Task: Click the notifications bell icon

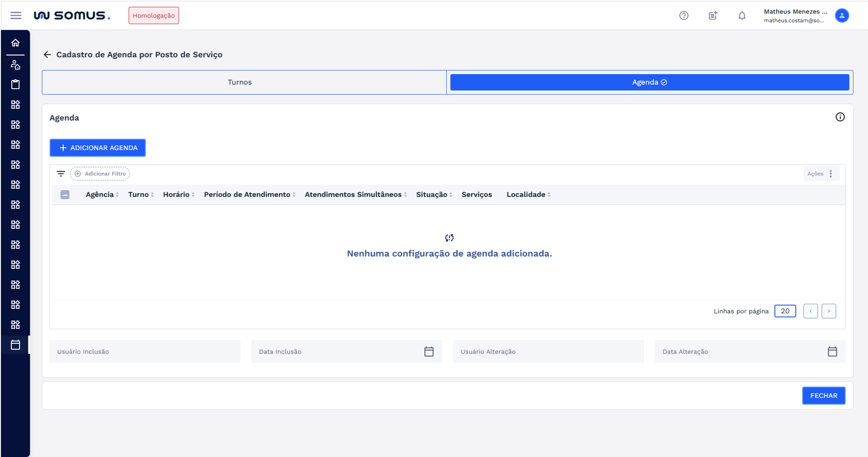Action: (x=742, y=15)
